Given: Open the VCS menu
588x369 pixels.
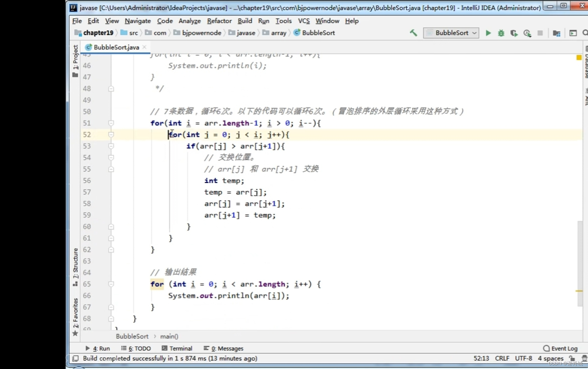Looking at the screenshot, I should [x=304, y=21].
